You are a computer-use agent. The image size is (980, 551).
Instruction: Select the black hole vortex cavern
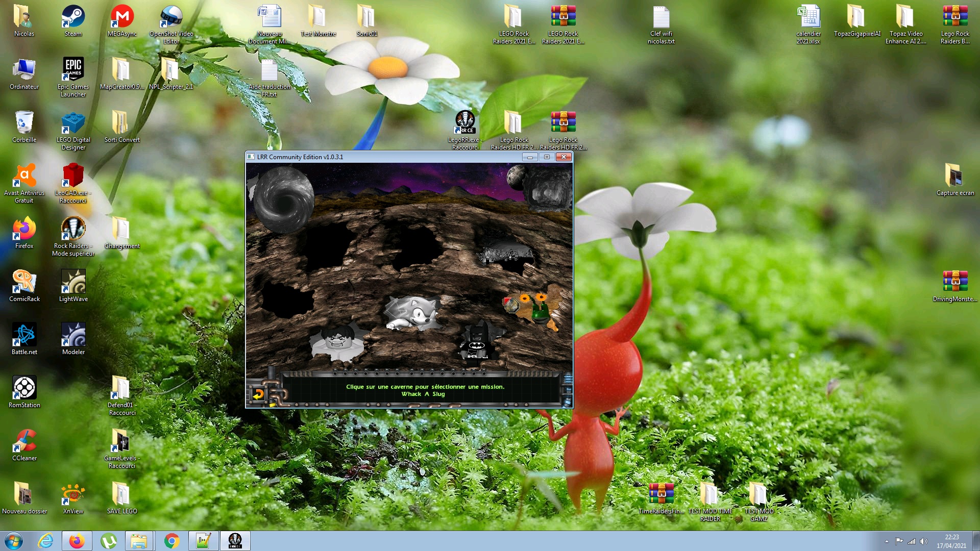point(283,199)
